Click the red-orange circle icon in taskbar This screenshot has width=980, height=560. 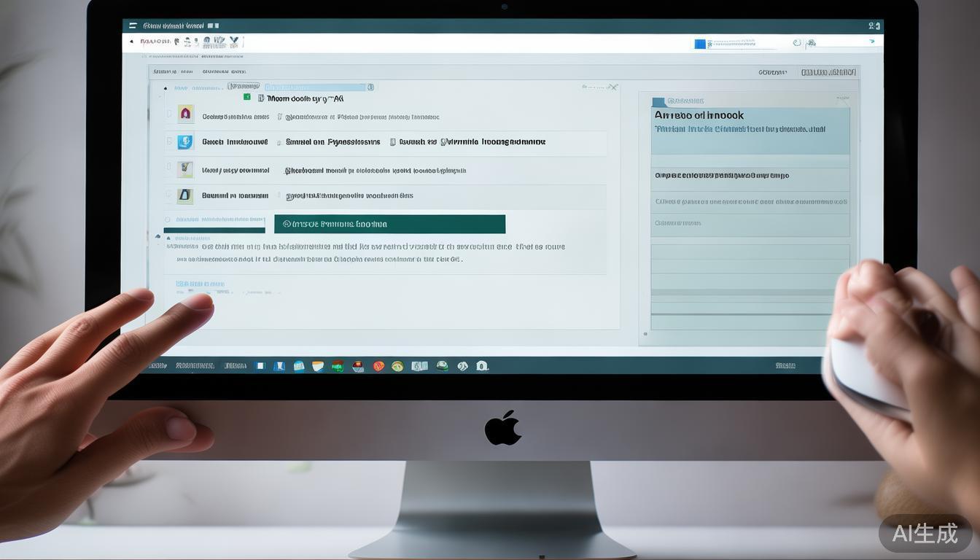tap(378, 366)
